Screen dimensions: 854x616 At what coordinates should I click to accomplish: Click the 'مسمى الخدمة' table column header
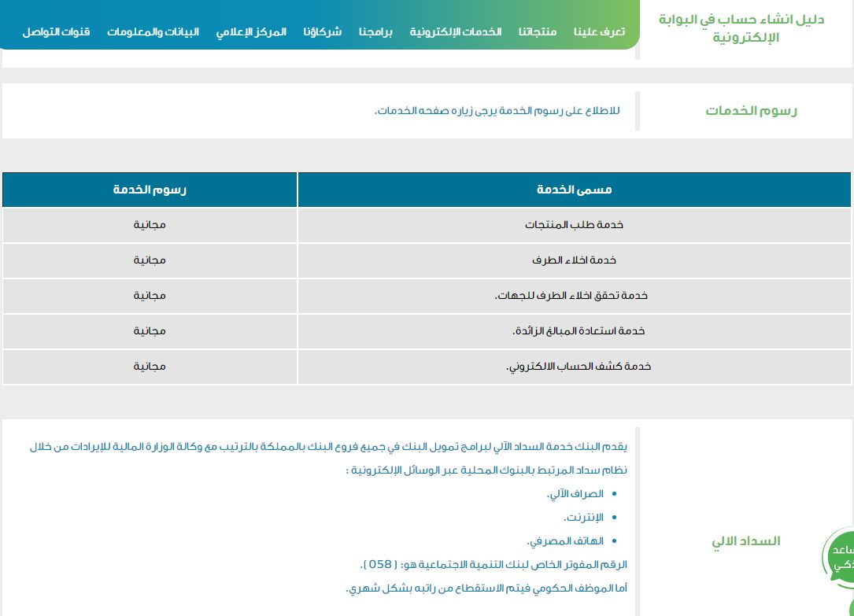(574, 190)
